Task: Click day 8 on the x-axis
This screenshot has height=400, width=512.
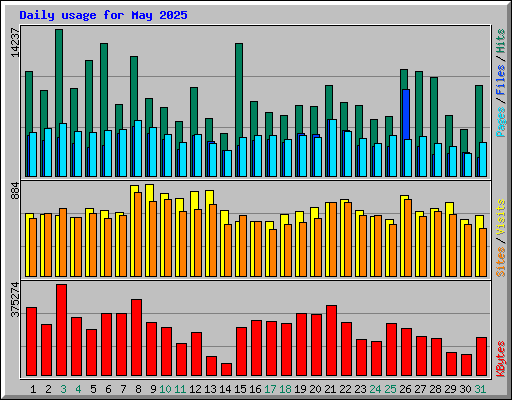Action: 138,389
